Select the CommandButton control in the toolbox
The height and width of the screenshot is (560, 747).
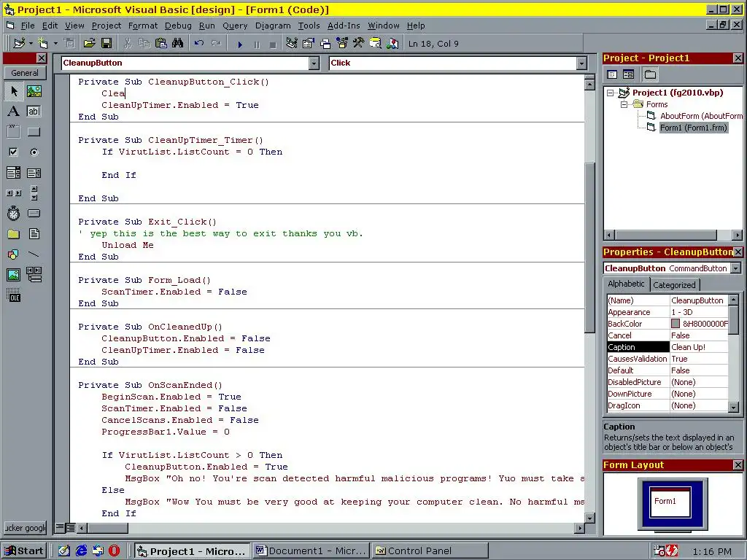point(34,131)
